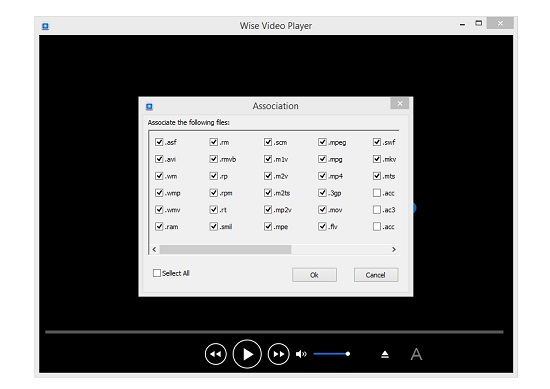The image size is (550, 389).
Task: Uncheck the .m2v checkbox
Action: pos(268,176)
